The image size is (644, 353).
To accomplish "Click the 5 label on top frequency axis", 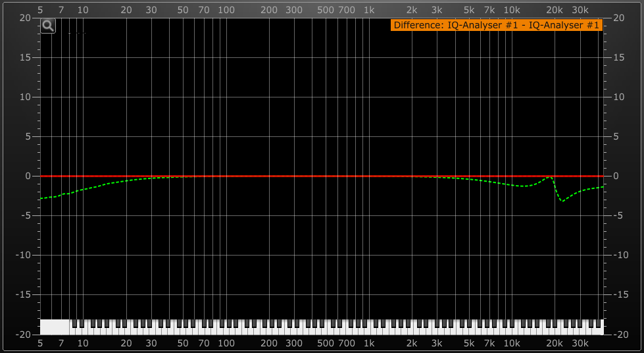I will pos(41,11).
